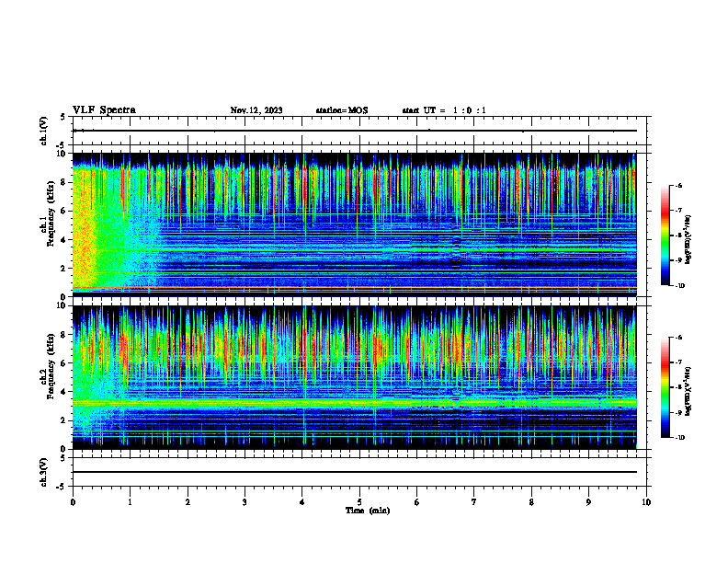Click the "start UT = 1 : 0 : 1" text
Viewport: 728px width, 563px height.
tap(444, 110)
